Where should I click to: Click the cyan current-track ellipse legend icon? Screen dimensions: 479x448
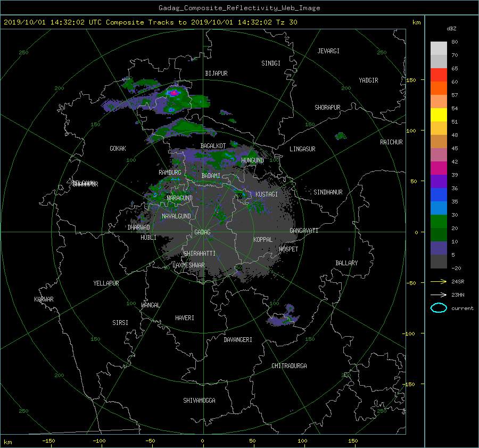[x=439, y=308]
